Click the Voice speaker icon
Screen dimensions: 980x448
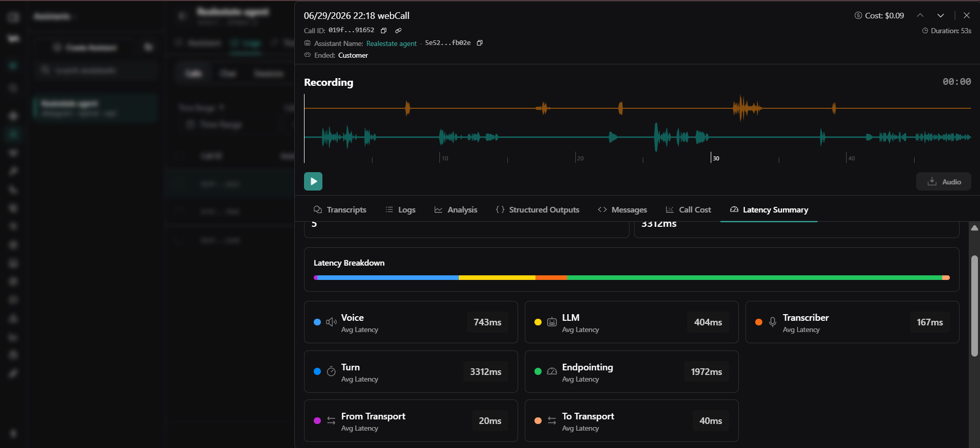tap(331, 322)
